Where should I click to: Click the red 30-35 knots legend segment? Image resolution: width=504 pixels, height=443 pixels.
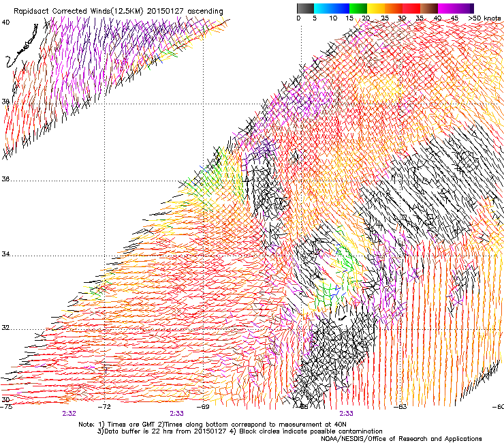(x=411, y=8)
